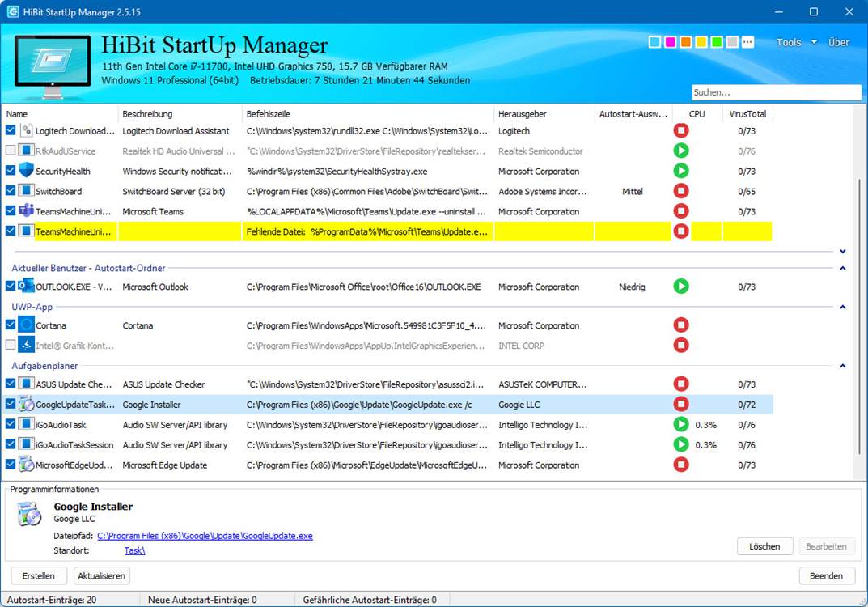Click the Intel Grafik-Kontrollraum app icon
Viewport: 868px width, 607px height.
[26, 345]
